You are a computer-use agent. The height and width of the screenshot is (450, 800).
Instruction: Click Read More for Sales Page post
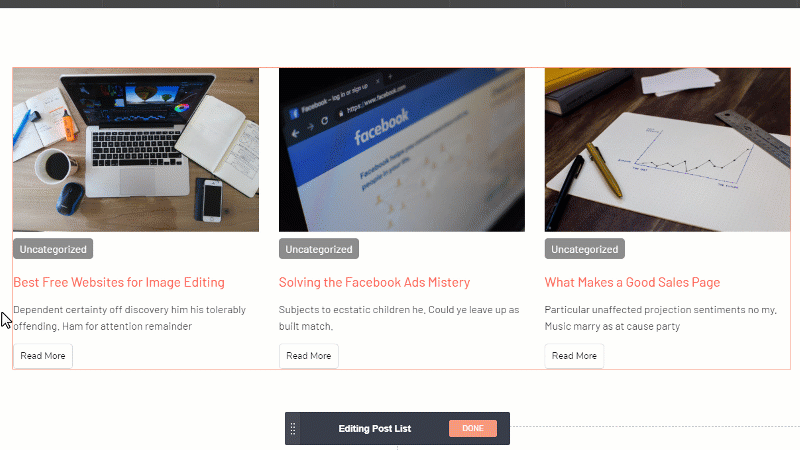575,356
